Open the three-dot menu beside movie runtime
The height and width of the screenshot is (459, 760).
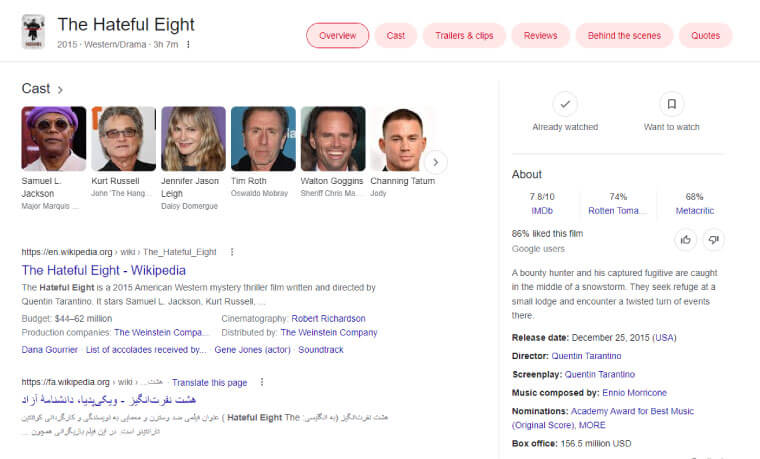188,45
